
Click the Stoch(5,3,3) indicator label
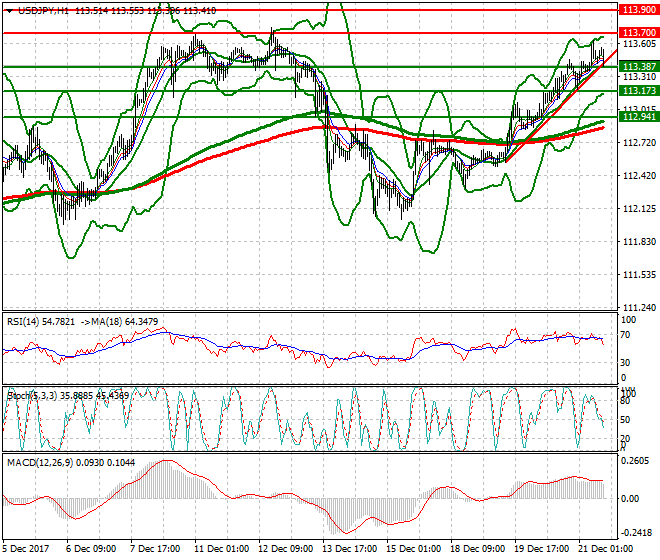pos(32,395)
